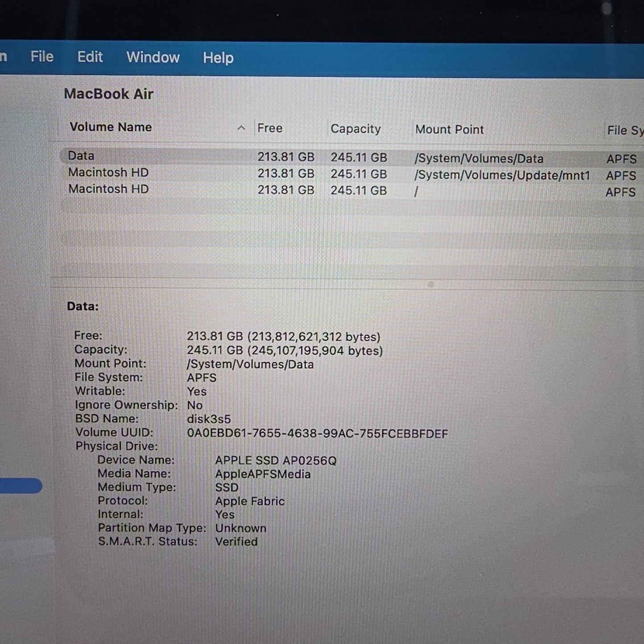Click the APFS label for the Data volume
This screenshot has width=644, height=644.
click(x=621, y=159)
